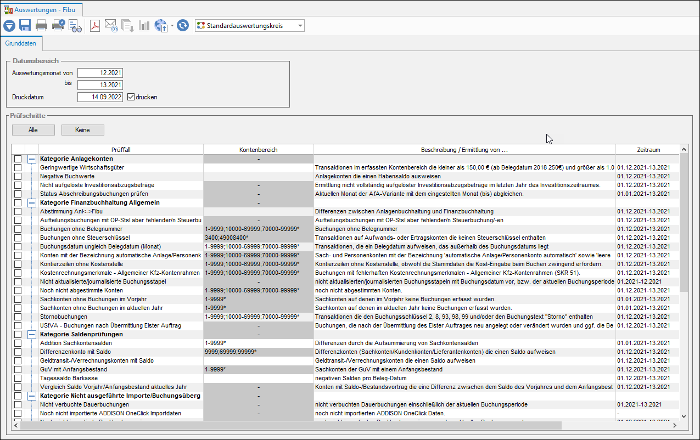
Task: Select Geldtransit-/Verrechnungskonten mit Saldo row
Action: [x=346, y=361]
